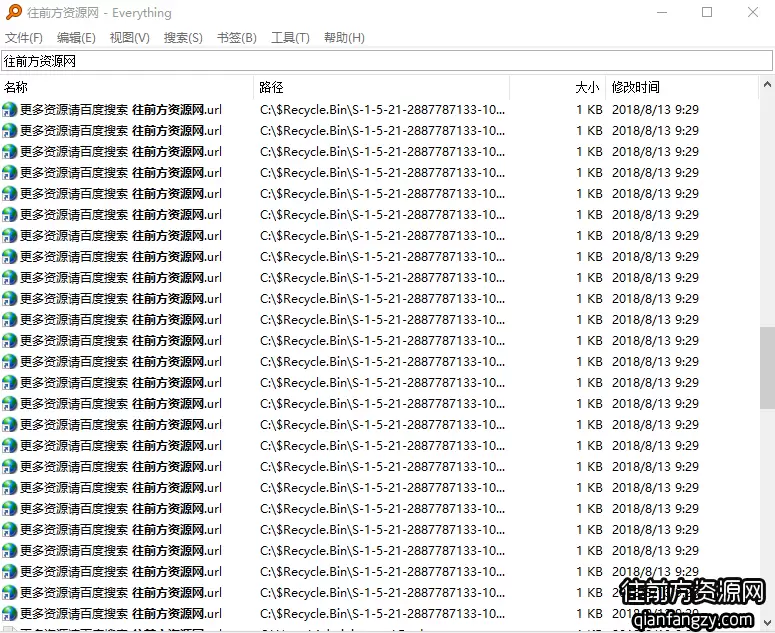Screen dimensions: 775x633
Task: Open the 帮助(H) menu
Action: pyautogui.click(x=344, y=38)
